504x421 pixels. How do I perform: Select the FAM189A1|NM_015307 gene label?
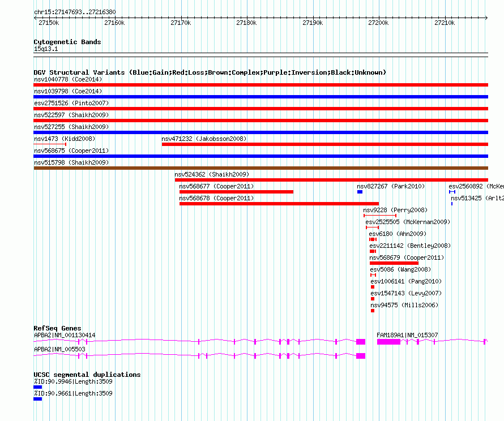407,335
